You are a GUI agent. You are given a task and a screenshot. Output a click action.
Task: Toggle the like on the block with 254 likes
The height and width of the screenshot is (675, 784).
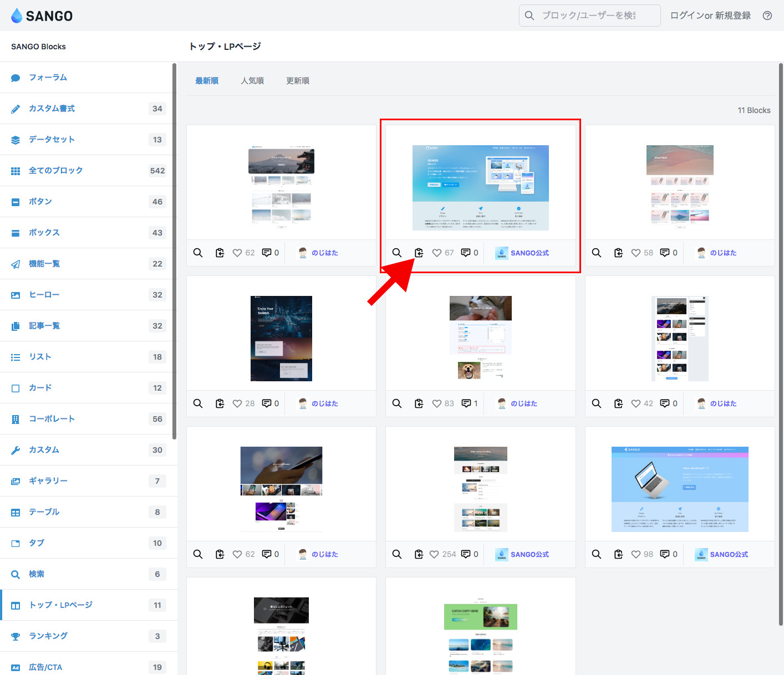tap(436, 554)
